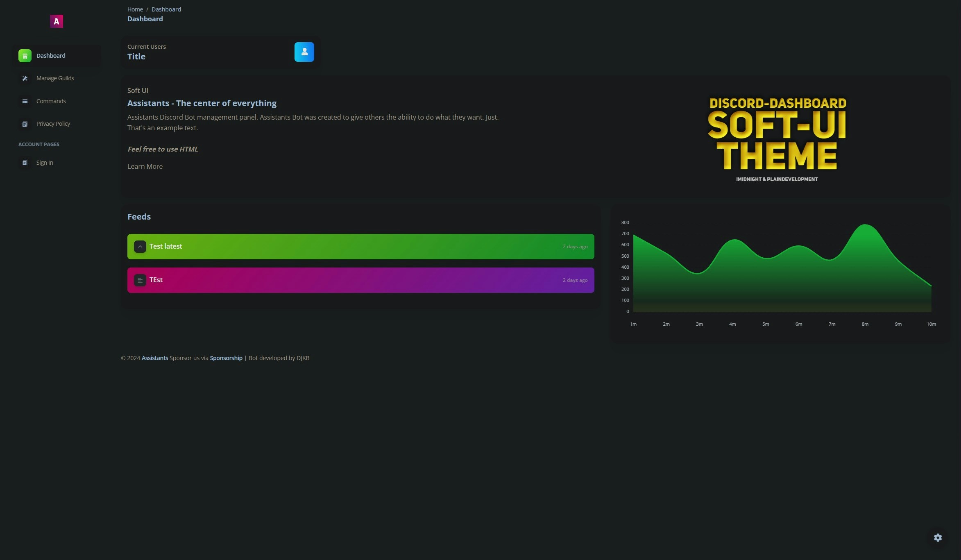Click the Soft-UI Theme banner image
The image size is (961, 560).
(x=777, y=138)
